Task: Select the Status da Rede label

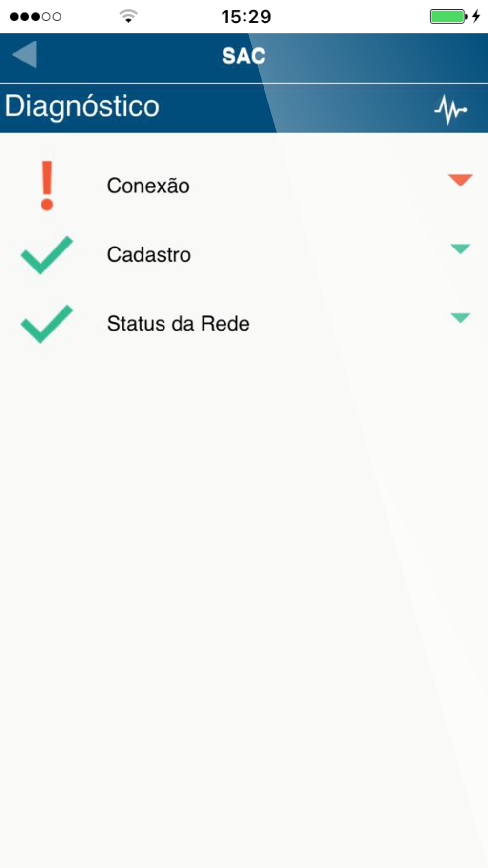Action: coord(178,324)
